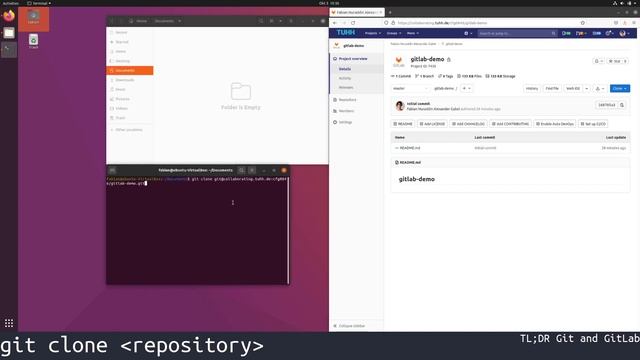Open the Projects menu in GitLab navbar
The width and height of the screenshot is (640, 360).
pyautogui.click(x=373, y=33)
